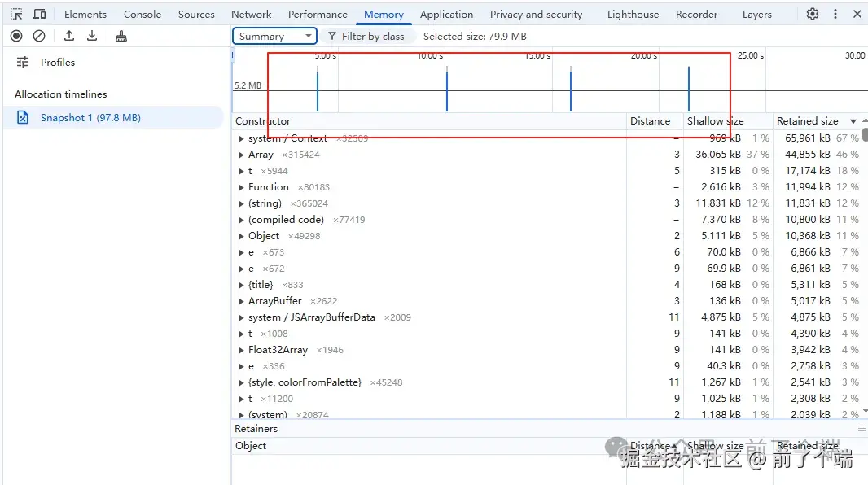This screenshot has width=868, height=485.
Task: Open the Application tab
Action: pyautogui.click(x=447, y=15)
